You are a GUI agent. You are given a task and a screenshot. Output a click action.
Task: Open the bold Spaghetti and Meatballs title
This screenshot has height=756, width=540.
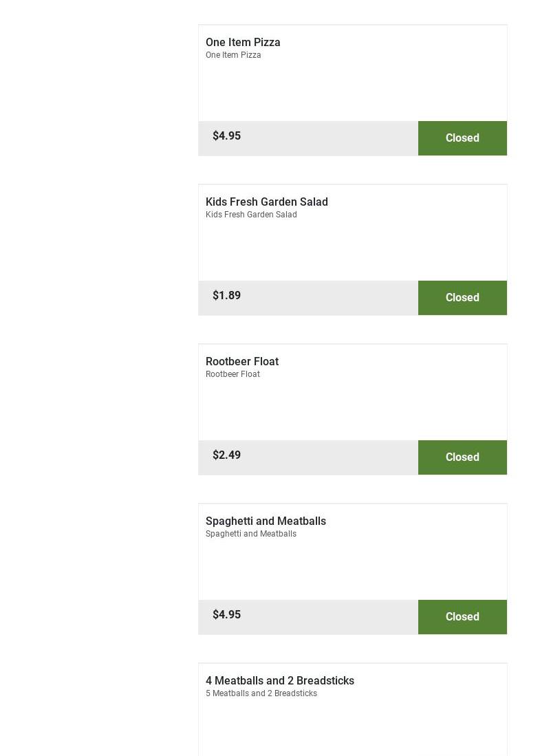point(266,521)
